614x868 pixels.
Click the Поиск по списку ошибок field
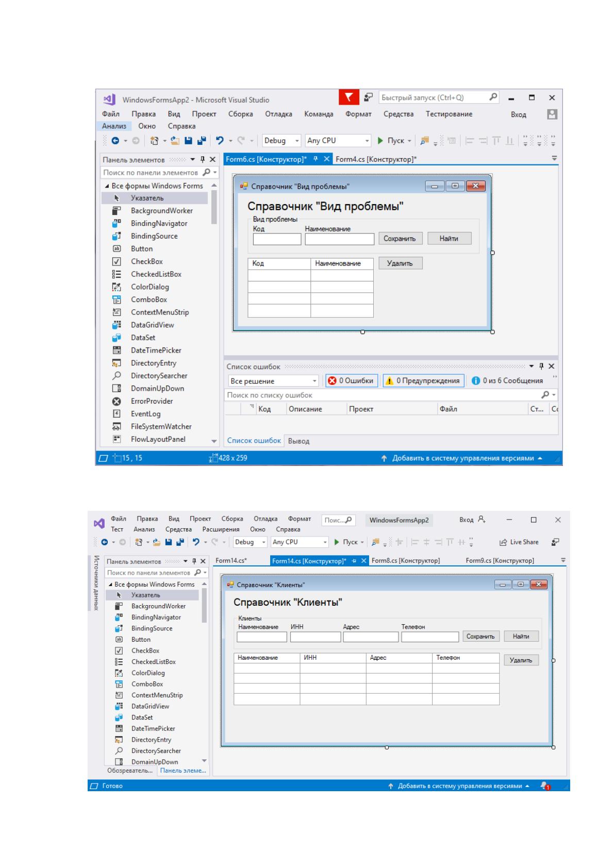click(x=383, y=395)
